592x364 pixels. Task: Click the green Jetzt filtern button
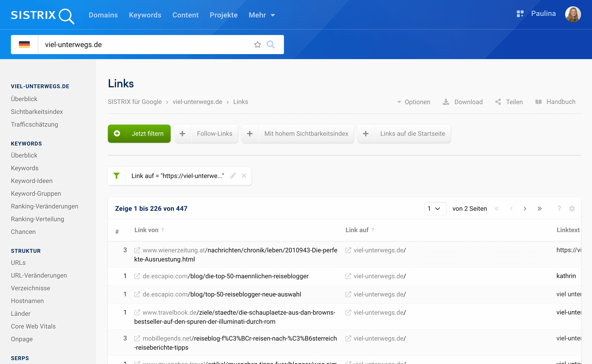coord(139,134)
